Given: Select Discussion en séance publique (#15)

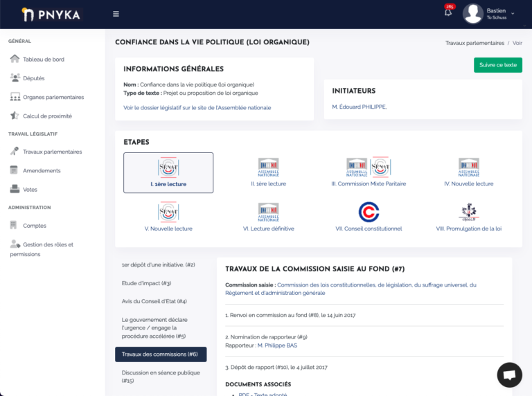Looking at the screenshot, I should (x=161, y=377).
